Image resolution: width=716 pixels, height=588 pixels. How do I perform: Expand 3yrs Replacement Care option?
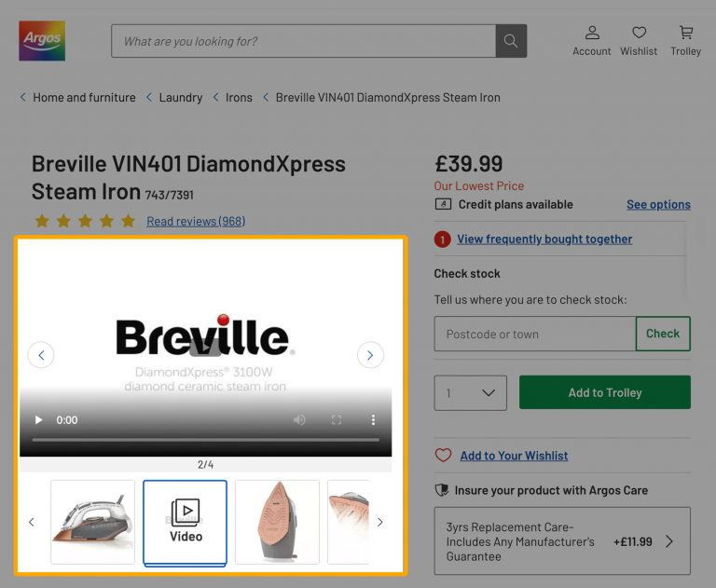tap(669, 541)
